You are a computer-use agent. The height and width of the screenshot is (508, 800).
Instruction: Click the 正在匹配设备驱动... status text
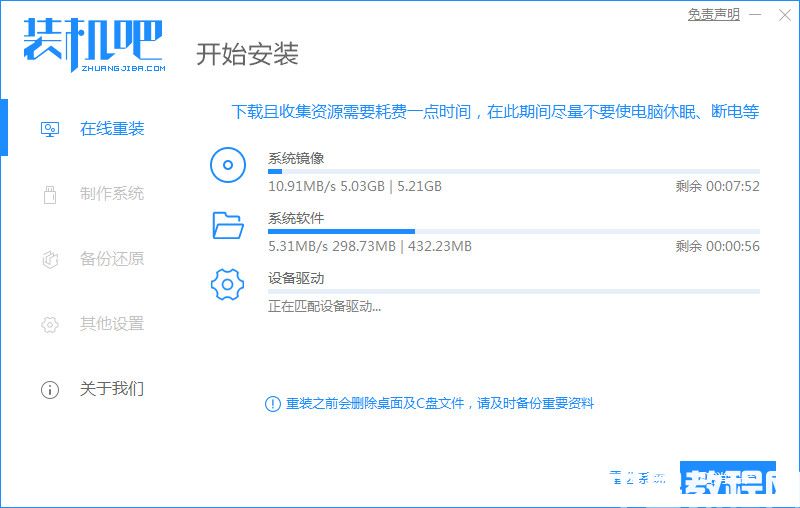tap(324, 307)
